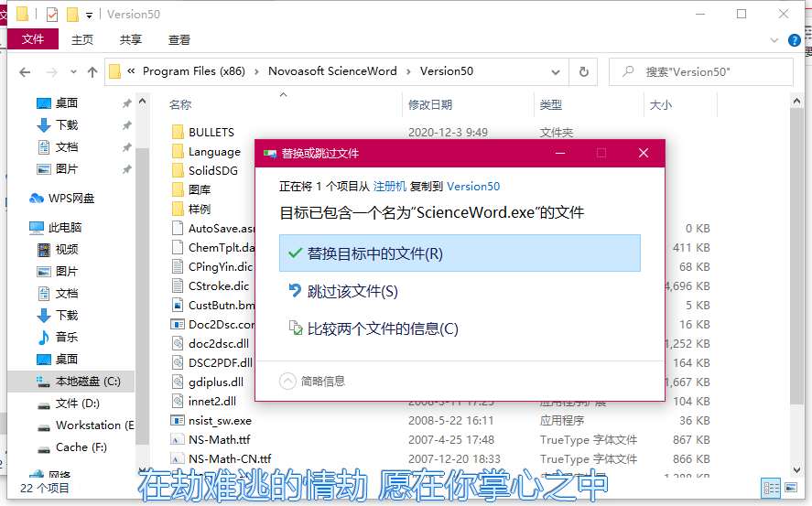Expand the ribbon with the chevron

click(x=774, y=40)
